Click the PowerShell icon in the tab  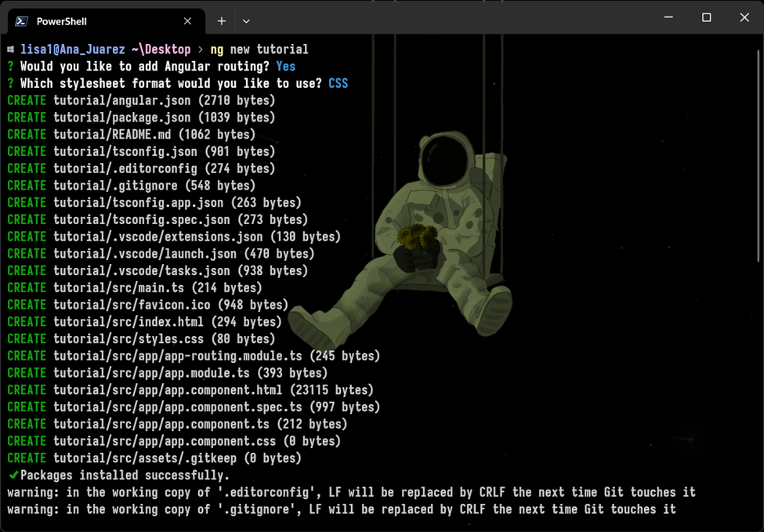[21, 21]
